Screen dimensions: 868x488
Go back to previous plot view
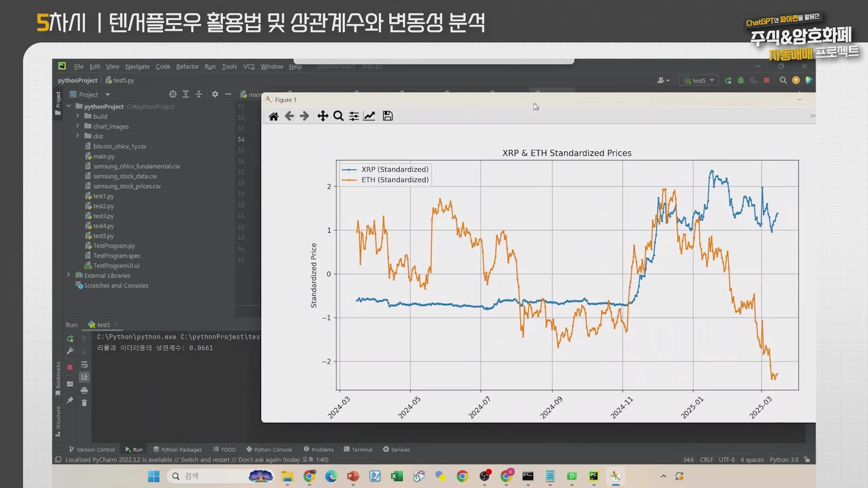coord(289,116)
